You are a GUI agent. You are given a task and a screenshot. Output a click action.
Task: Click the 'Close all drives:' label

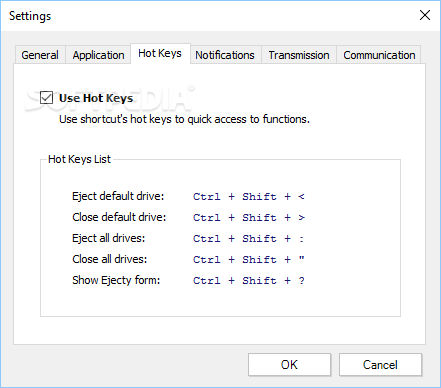coord(110,259)
